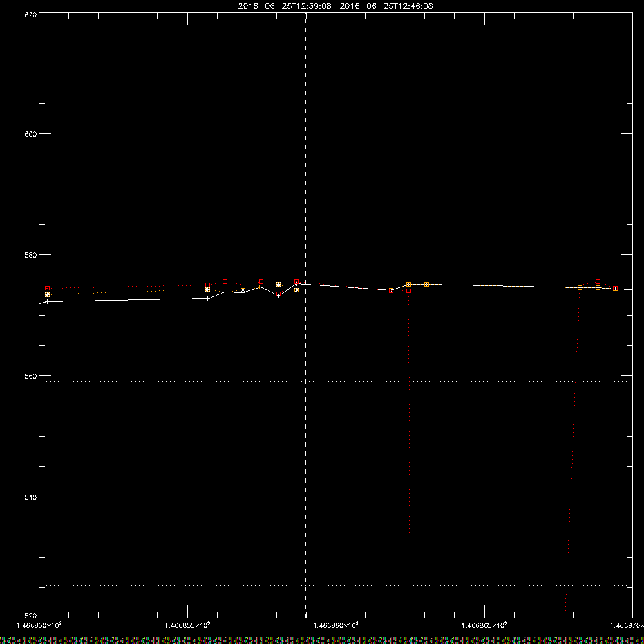Click the 620 y-axis label

(x=31, y=15)
